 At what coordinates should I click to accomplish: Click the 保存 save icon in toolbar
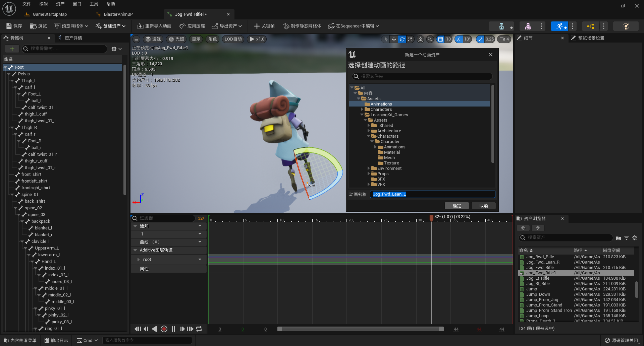pyautogui.click(x=14, y=26)
